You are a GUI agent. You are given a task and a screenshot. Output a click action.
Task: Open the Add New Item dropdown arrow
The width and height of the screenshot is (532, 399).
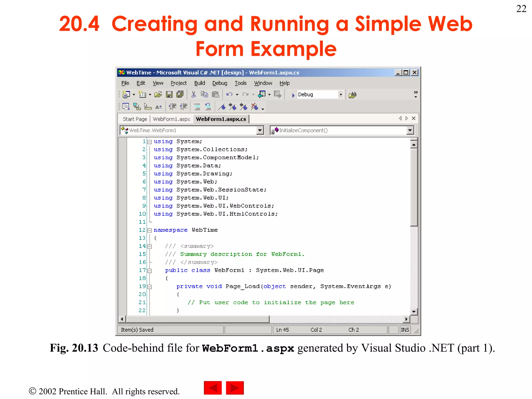[150, 95]
